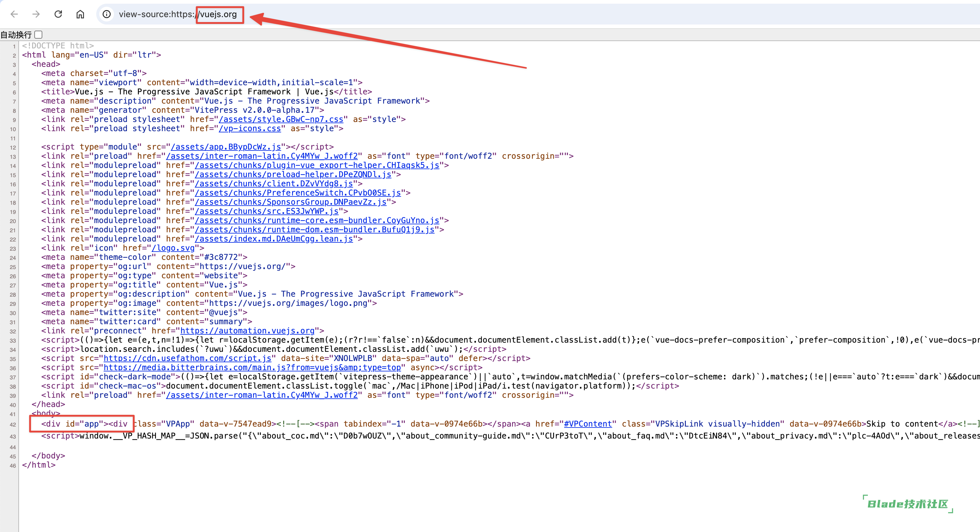Open the /logo.svg icon link

(x=173, y=248)
